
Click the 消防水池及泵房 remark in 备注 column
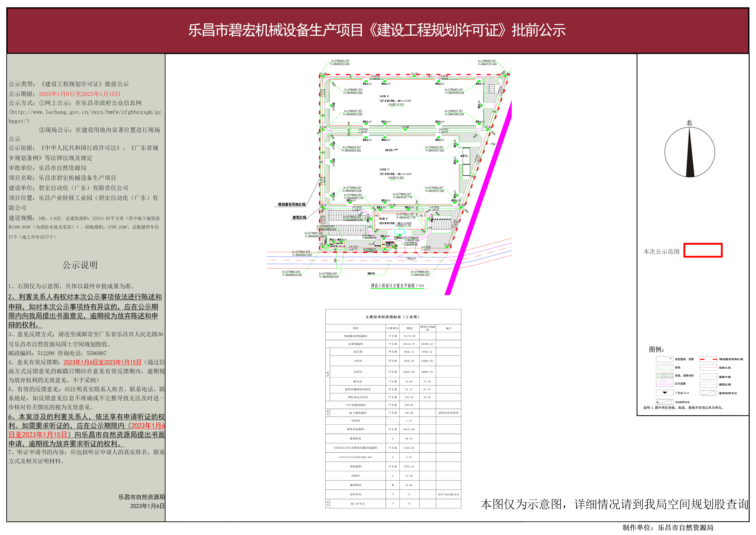pos(448,413)
